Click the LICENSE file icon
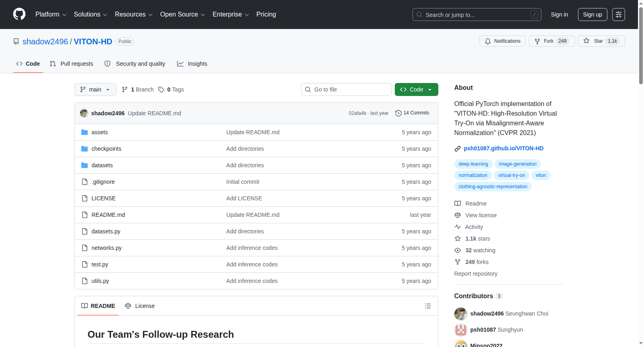 (85, 198)
